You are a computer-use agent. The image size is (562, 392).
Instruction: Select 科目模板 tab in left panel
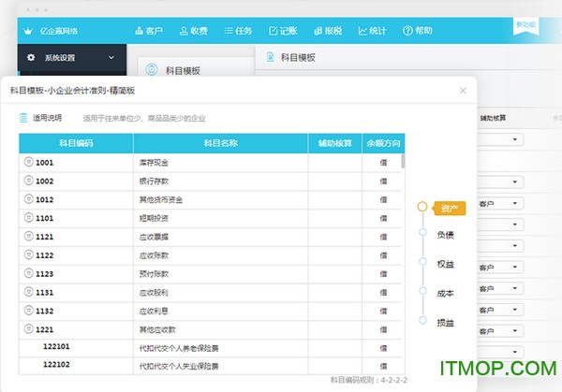(183, 70)
